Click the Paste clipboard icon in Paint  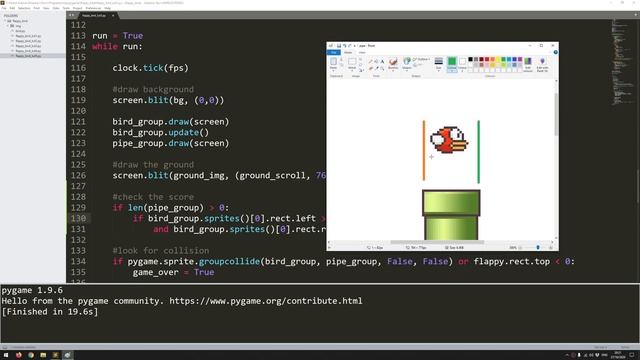tap(333, 61)
